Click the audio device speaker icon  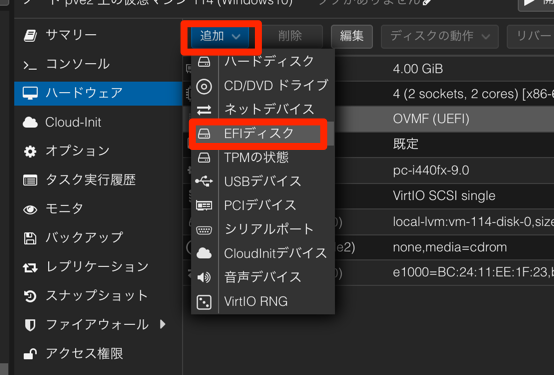tap(204, 277)
